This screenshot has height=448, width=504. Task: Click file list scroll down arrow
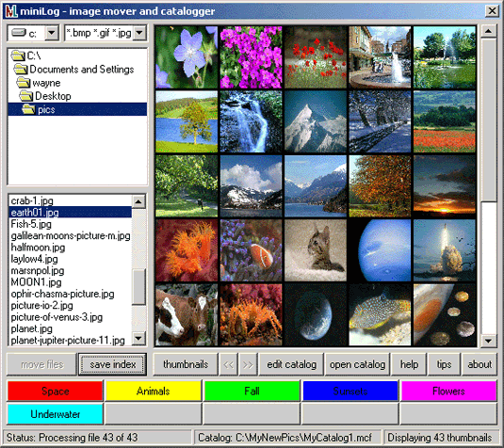(x=138, y=338)
